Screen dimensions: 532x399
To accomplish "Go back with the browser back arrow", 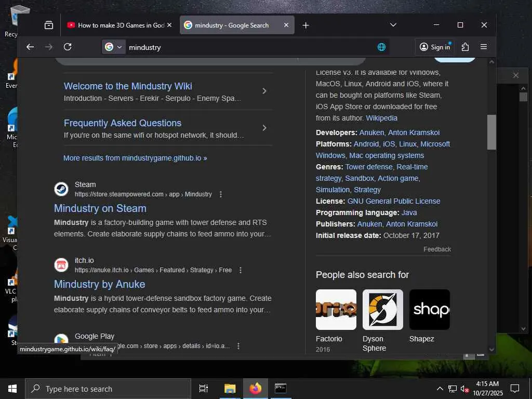I will 30,47.
